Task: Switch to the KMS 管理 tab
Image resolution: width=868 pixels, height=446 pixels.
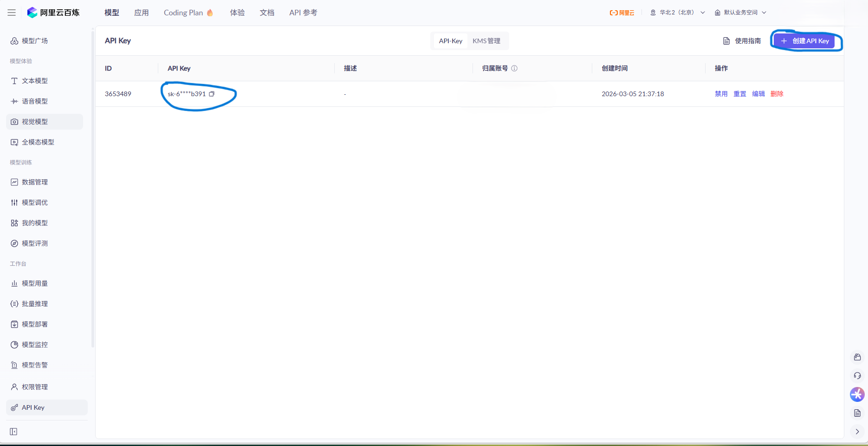Action: point(486,41)
